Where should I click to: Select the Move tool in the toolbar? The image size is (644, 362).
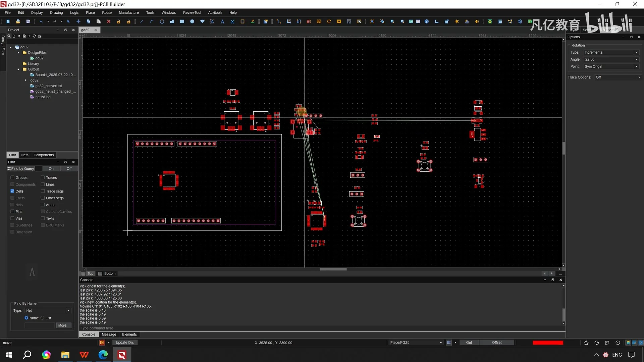78,21
